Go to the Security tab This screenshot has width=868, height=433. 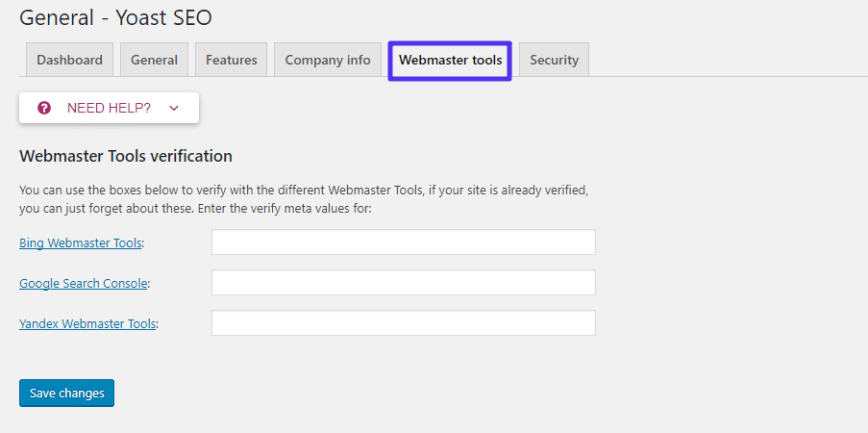point(554,60)
